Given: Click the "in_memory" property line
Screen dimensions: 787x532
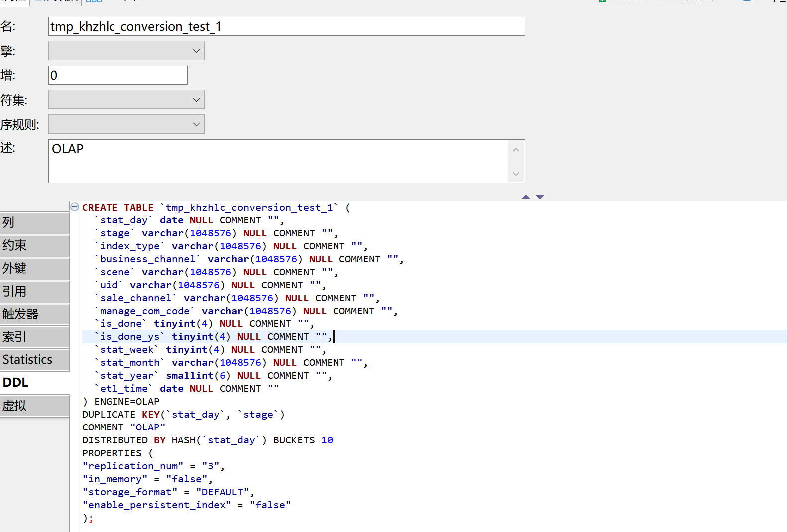Looking at the screenshot, I should [x=147, y=479].
